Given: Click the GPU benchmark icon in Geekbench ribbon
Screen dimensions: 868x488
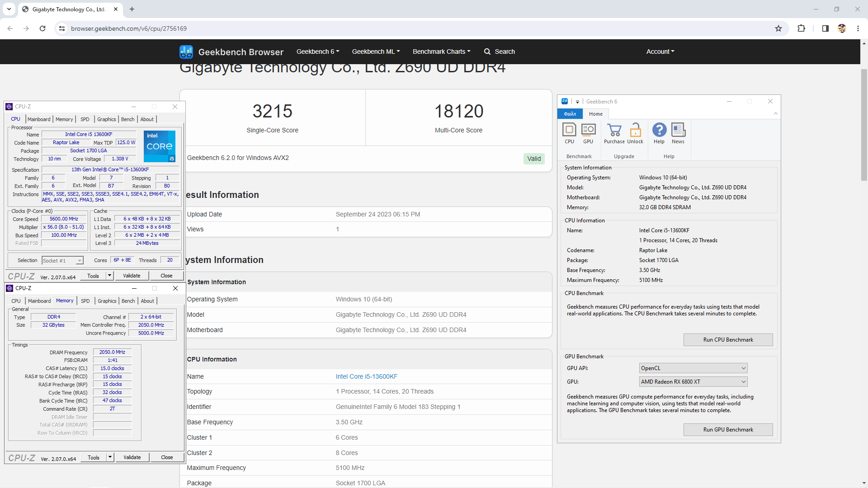Looking at the screenshot, I should (x=588, y=133).
